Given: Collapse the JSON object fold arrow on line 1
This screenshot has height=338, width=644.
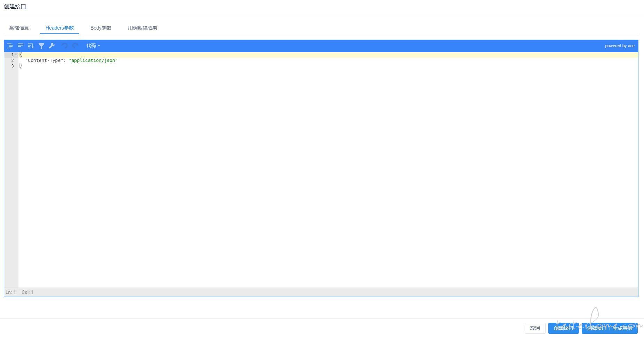Looking at the screenshot, I should coord(16,55).
